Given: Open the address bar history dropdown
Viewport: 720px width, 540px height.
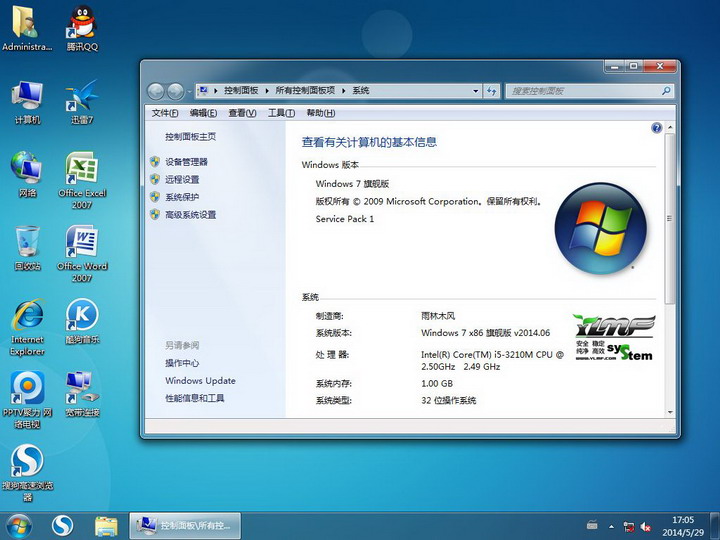Looking at the screenshot, I should (476, 91).
